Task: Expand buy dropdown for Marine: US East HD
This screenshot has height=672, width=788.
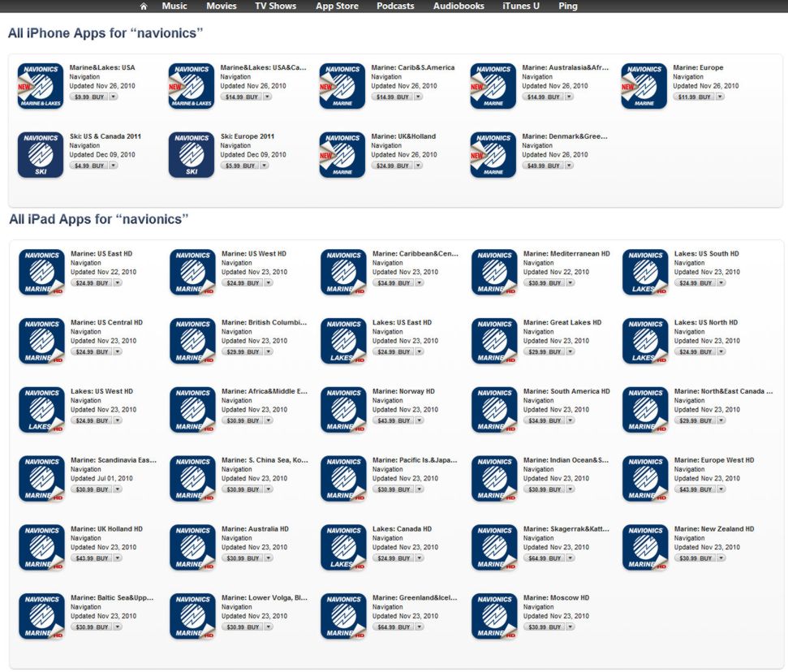Action: click(118, 282)
